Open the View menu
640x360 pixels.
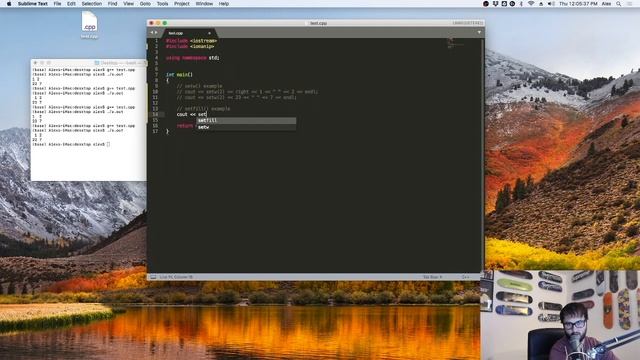[x=128, y=4]
